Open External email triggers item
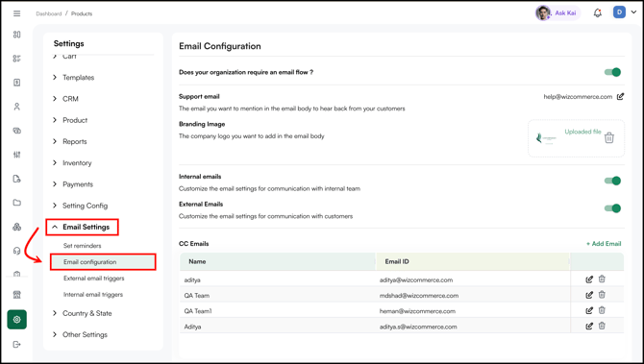 click(93, 279)
